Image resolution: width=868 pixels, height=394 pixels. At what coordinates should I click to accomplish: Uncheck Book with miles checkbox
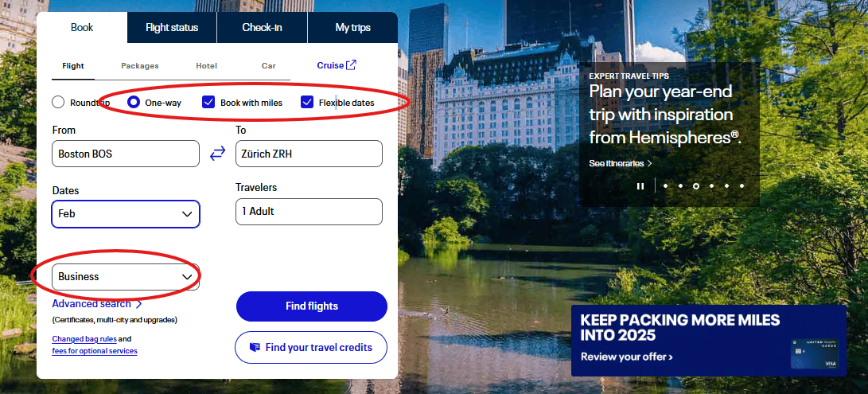[x=208, y=103]
